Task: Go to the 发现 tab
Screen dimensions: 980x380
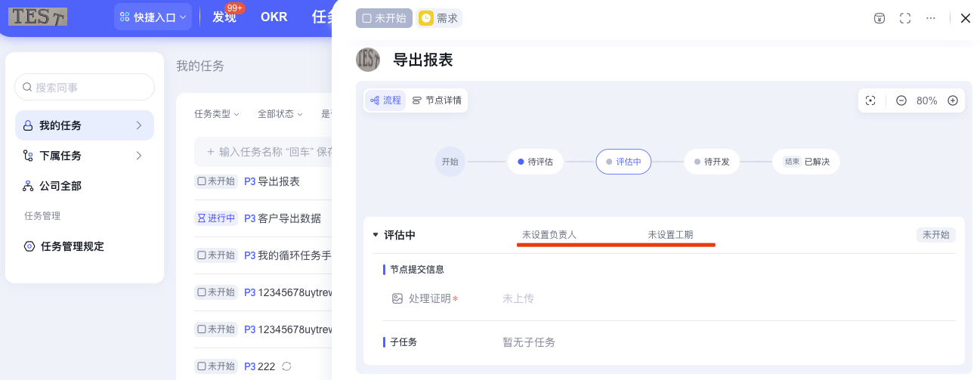Action: pyautogui.click(x=224, y=17)
